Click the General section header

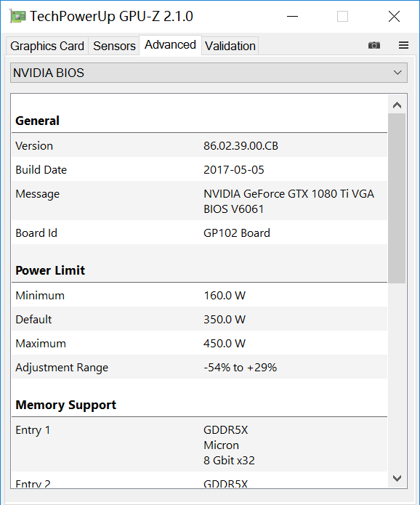click(x=37, y=121)
